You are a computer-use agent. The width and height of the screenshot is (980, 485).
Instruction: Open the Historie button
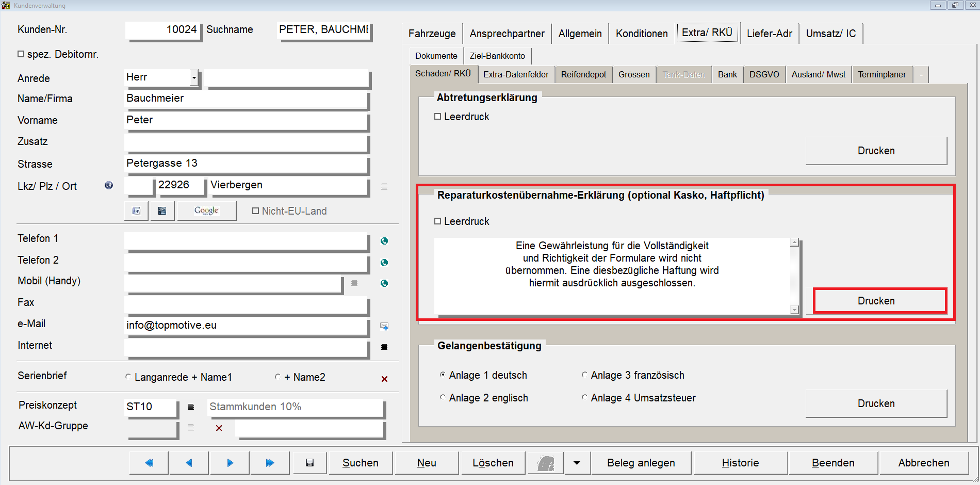tap(740, 463)
